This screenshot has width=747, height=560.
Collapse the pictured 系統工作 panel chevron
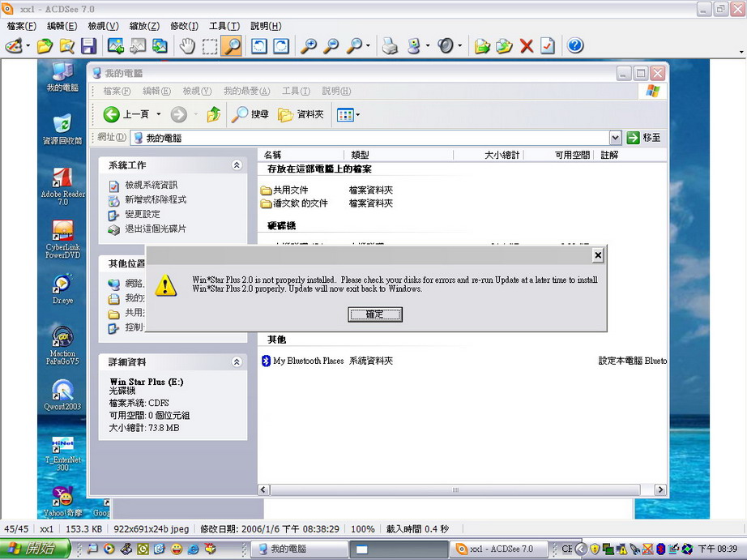(x=237, y=165)
